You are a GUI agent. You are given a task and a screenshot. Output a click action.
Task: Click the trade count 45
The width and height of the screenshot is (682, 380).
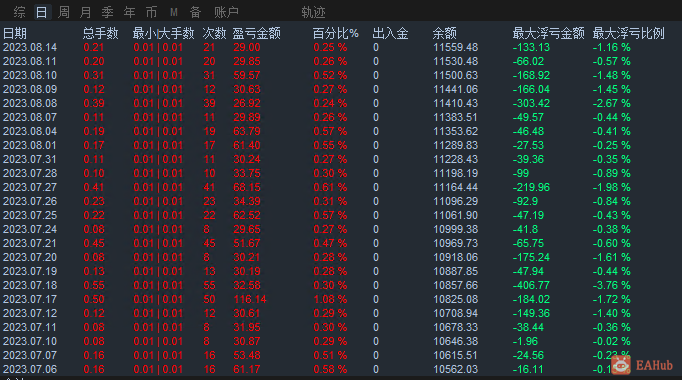coord(209,243)
